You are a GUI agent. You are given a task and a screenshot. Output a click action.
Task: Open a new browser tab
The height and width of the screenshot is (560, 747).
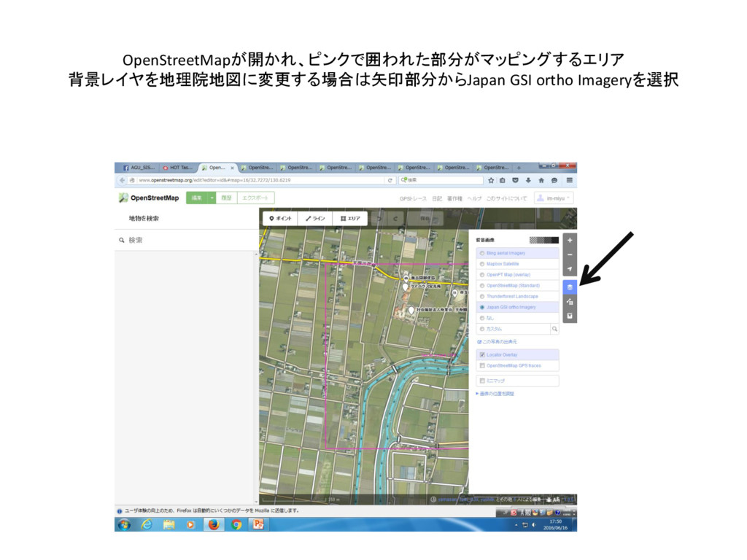pyautogui.click(x=519, y=168)
